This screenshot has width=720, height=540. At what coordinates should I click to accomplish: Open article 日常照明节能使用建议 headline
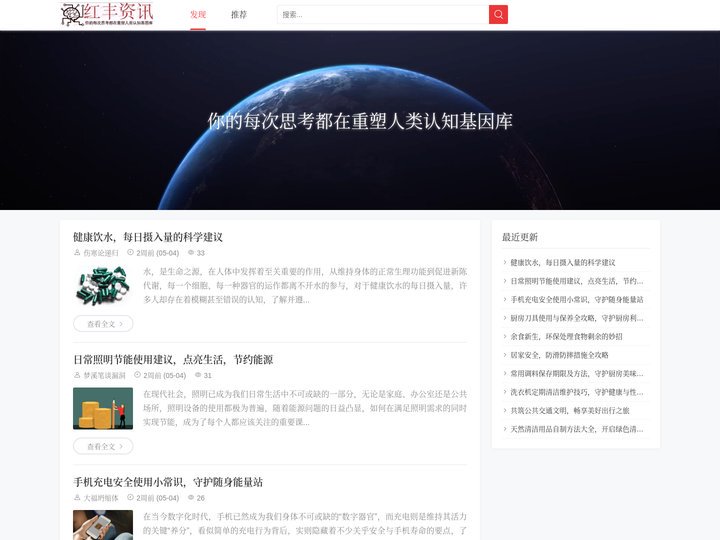173,360
